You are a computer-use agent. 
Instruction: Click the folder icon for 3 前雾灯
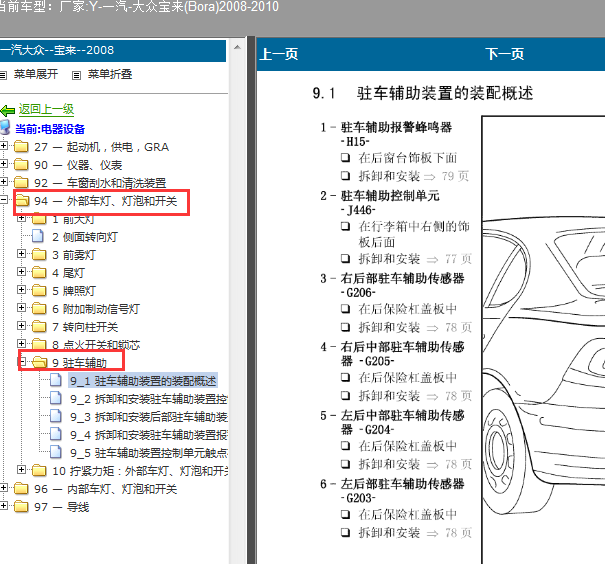(x=39, y=255)
